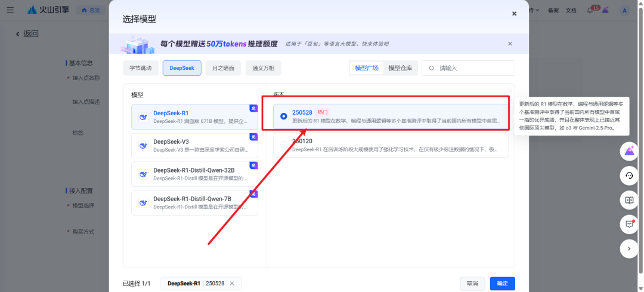Screen dimensions: 644x292
Task: Click the 接入配置 section heading
Action: 81,191
